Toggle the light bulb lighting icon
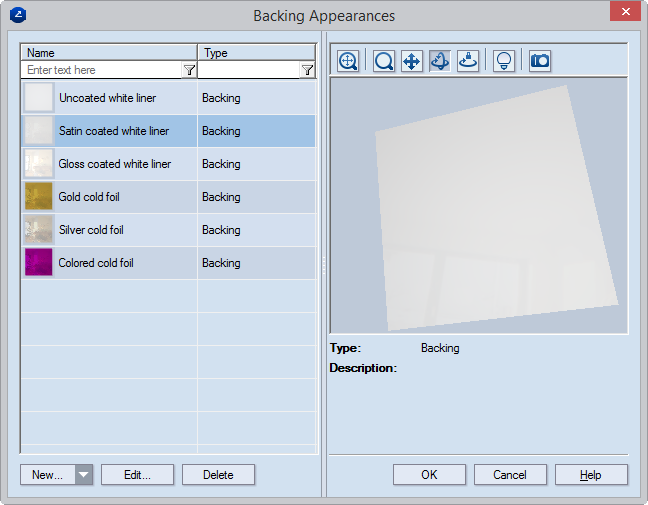The height and width of the screenshot is (505, 648). [x=504, y=61]
